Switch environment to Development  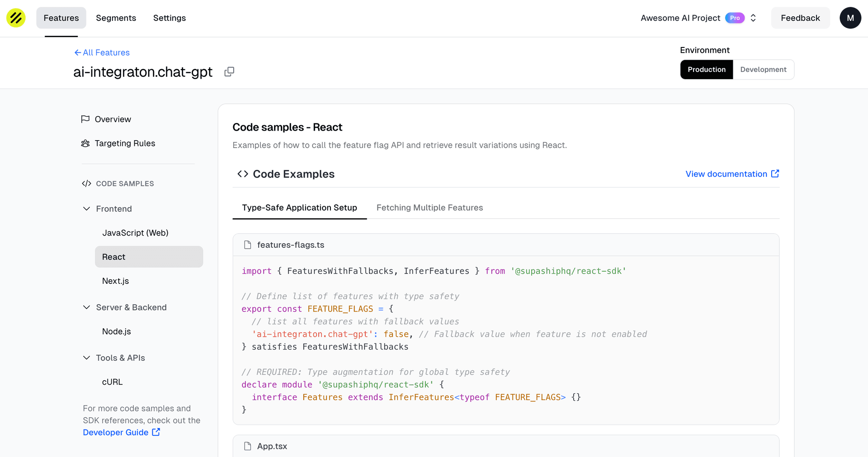point(763,69)
